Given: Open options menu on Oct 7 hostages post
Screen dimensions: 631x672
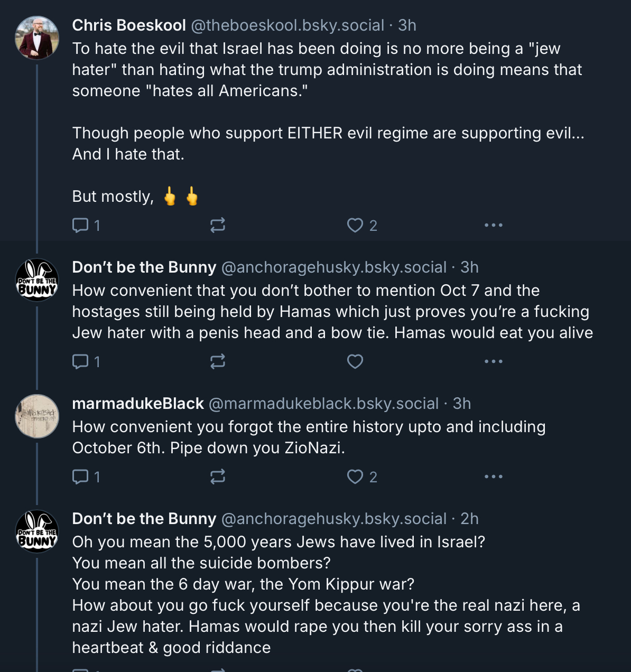Looking at the screenshot, I should point(493,362).
